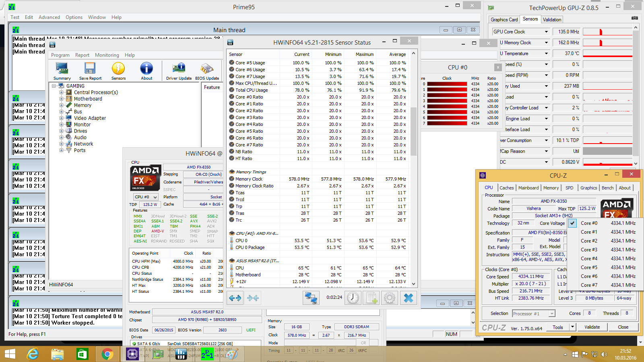The image size is (644, 362).
Task: Switch to the Validation tab in GPU-Z
Action: coord(552,19)
